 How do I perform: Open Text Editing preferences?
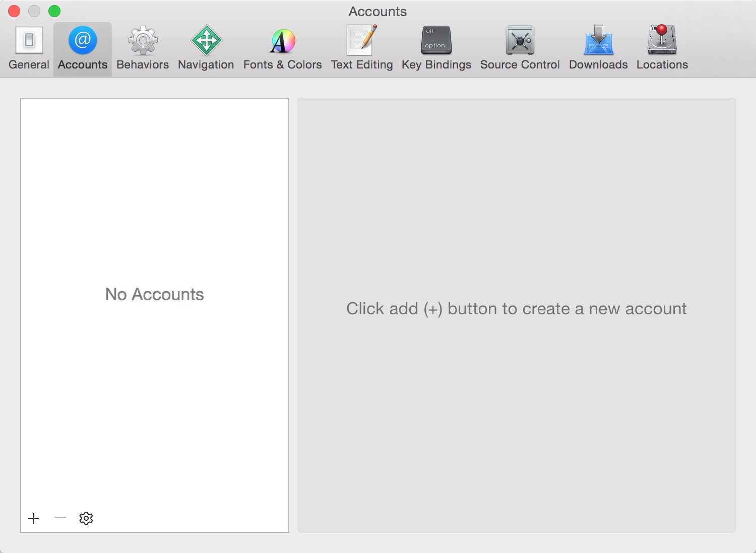(362, 49)
